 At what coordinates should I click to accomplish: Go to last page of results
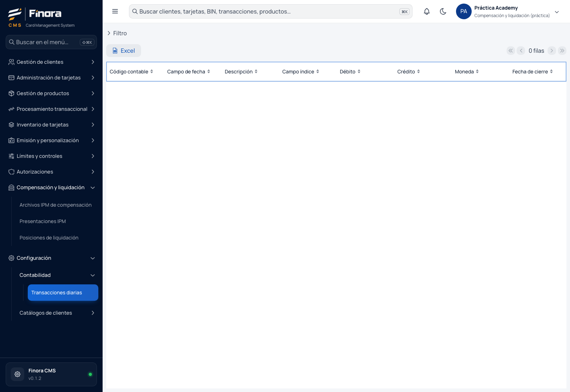tap(562, 51)
